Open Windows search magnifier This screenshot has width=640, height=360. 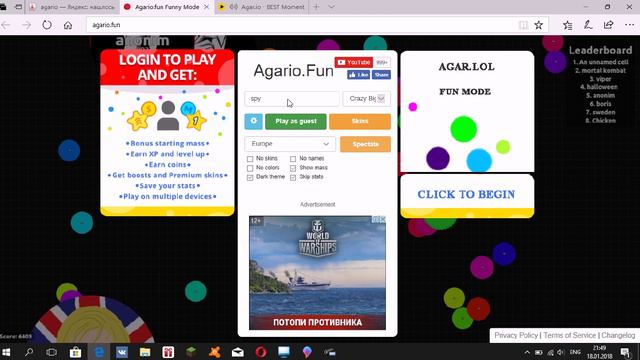29,352
